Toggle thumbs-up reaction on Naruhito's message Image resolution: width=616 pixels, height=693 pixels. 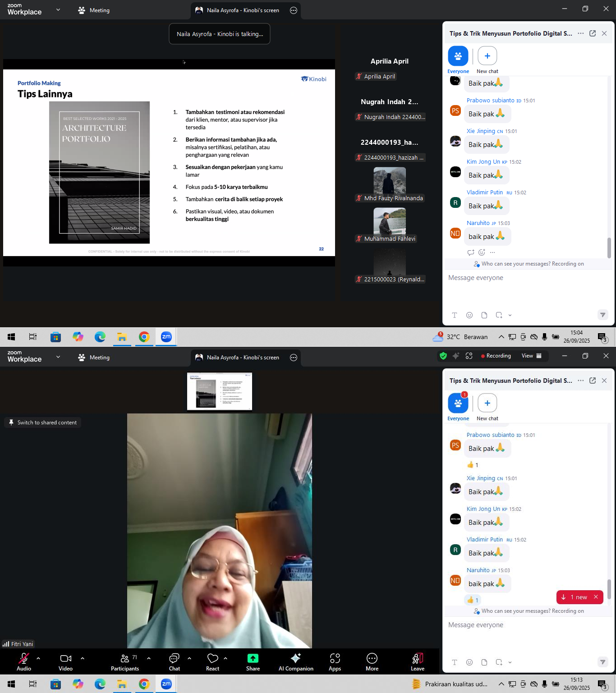tap(473, 600)
